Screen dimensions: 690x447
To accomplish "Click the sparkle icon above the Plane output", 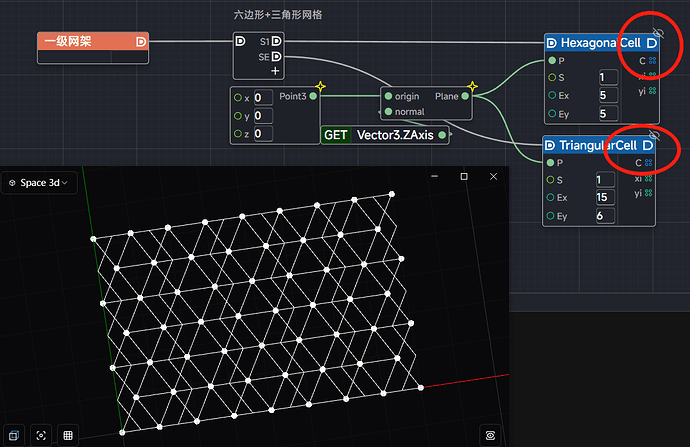I will (472, 87).
